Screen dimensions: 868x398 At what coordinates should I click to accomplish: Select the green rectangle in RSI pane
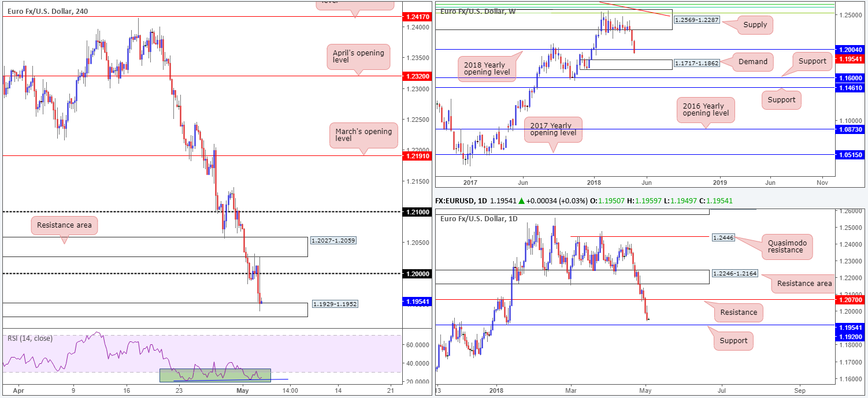[x=215, y=375]
